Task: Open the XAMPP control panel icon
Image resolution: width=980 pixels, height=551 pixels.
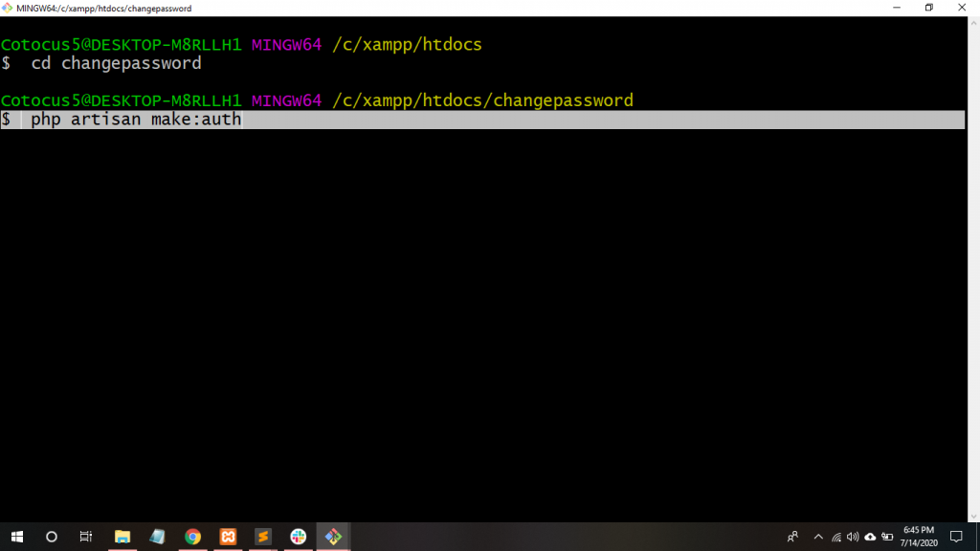Action: click(x=228, y=537)
